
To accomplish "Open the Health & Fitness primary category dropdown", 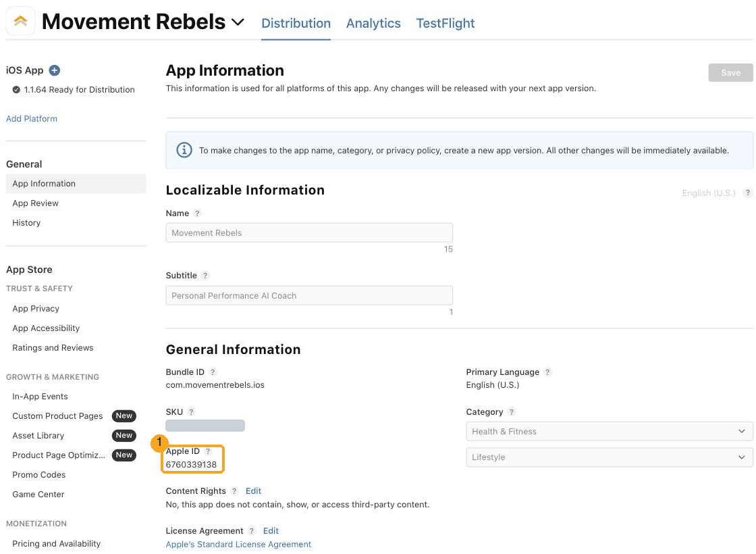I will click(x=610, y=432).
